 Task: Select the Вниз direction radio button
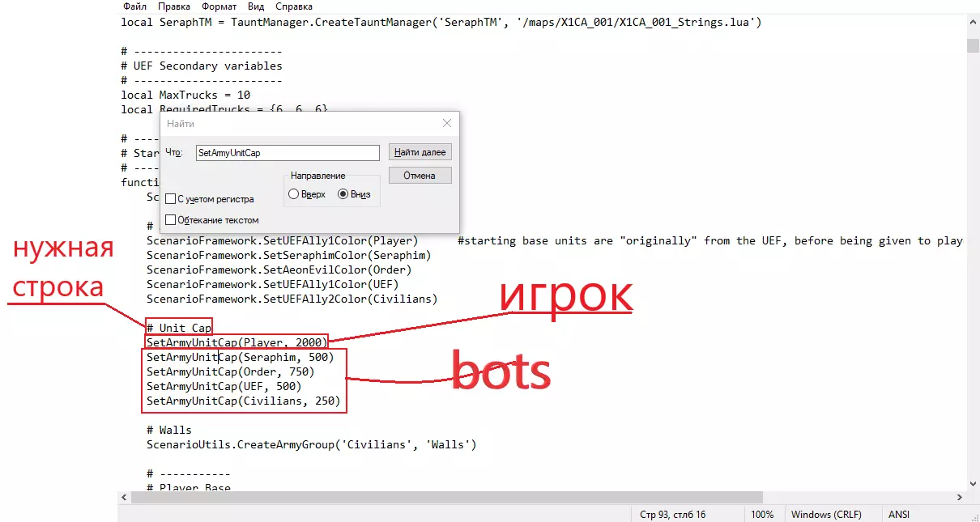[354, 194]
